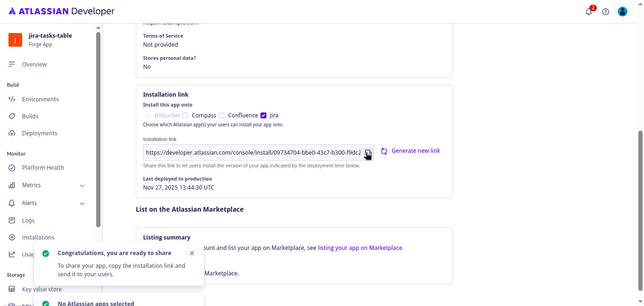Open Installations in the sidebar
Image resolution: width=644 pixels, height=306 pixels.
coord(38,237)
